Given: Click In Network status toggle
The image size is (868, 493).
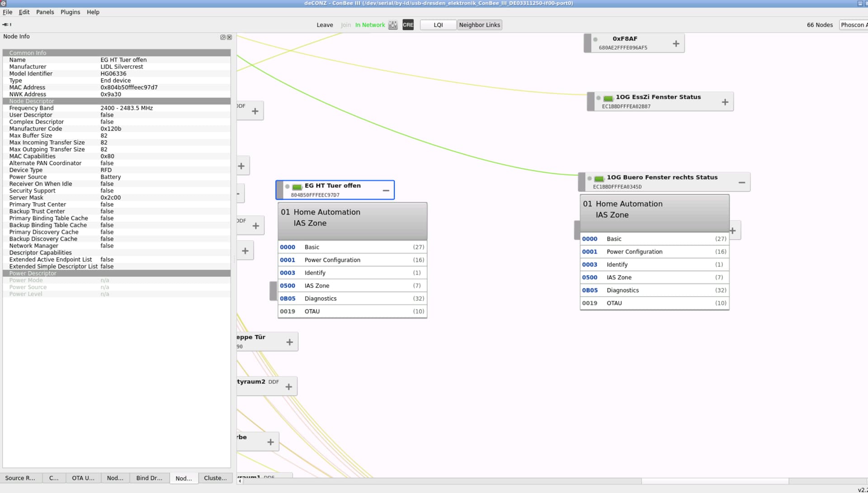Looking at the screenshot, I should coord(370,25).
